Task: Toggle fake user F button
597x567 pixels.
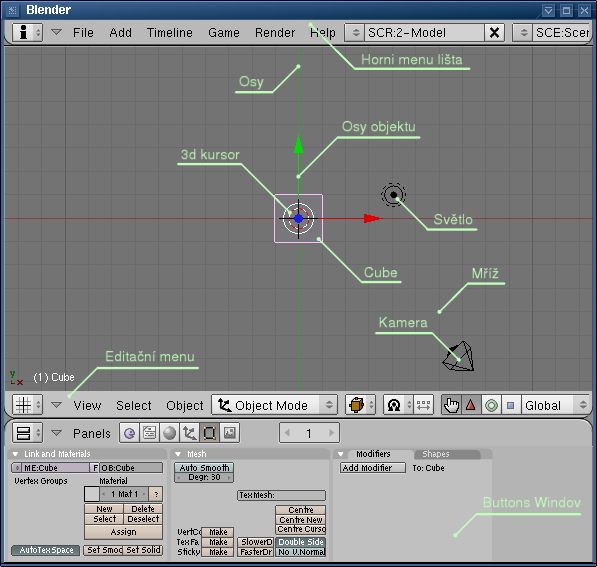Action: 95,468
